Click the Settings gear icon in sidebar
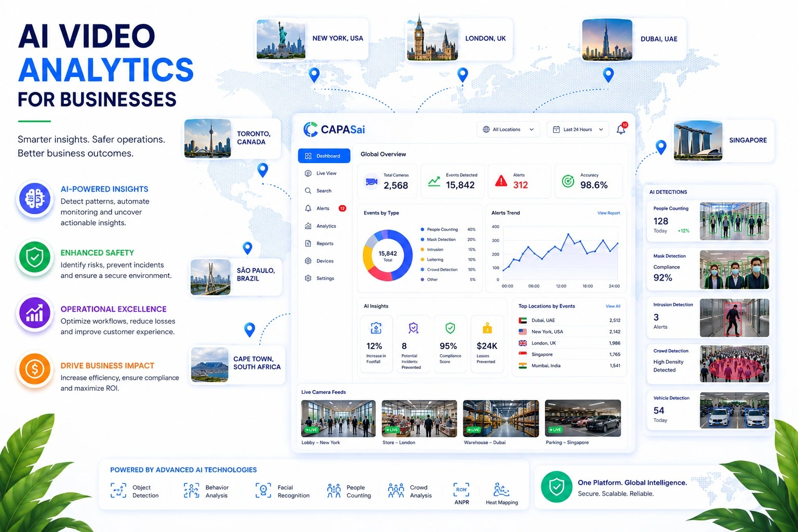 [308, 278]
